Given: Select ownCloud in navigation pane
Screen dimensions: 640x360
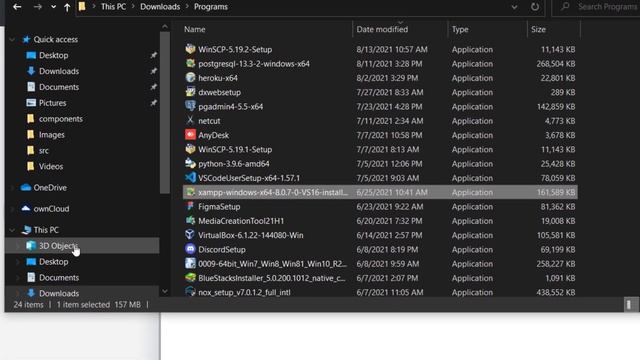Looking at the screenshot, I should pyautogui.click(x=51, y=209).
